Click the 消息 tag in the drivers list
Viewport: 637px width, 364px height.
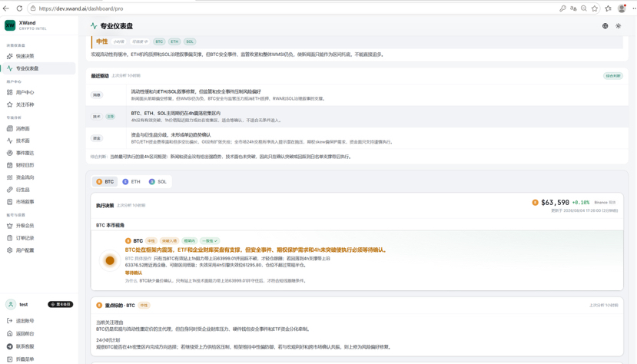97,95
